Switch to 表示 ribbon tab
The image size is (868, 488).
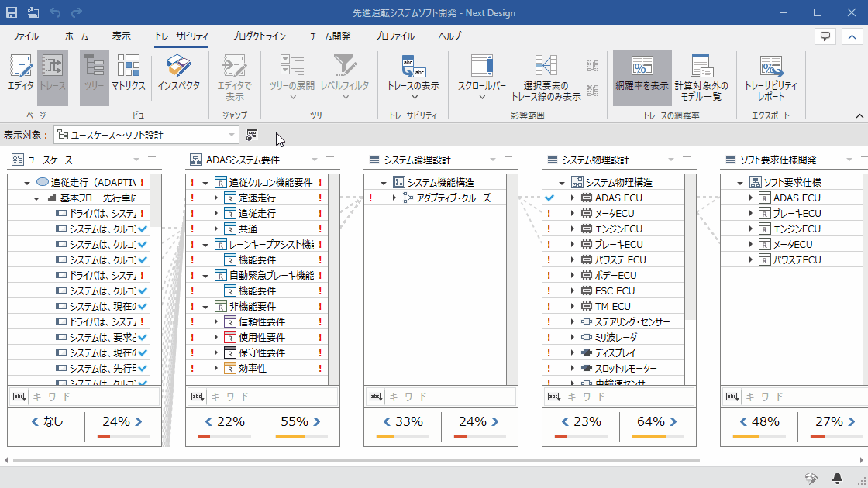[121, 36]
